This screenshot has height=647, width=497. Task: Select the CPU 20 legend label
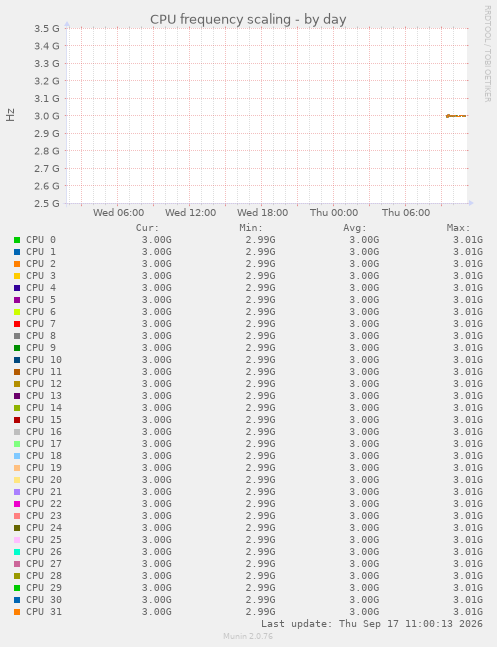pyautogui.click(x=44, y=479)
